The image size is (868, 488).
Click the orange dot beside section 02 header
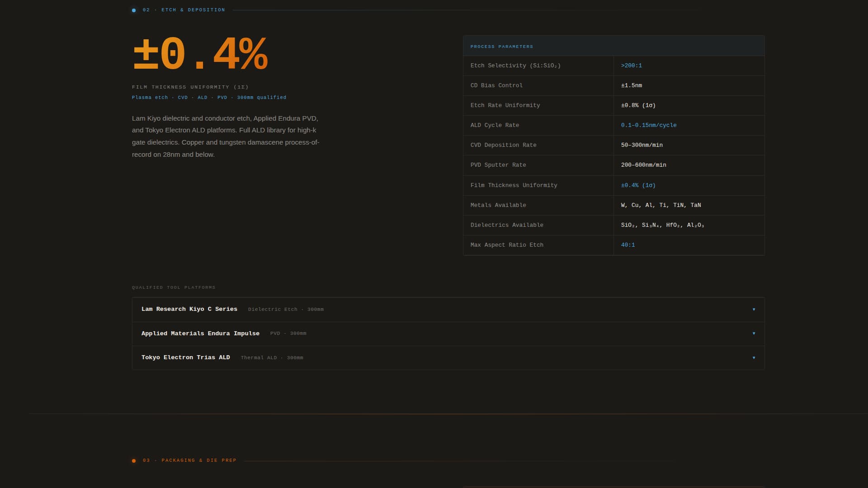pos(133,9)
